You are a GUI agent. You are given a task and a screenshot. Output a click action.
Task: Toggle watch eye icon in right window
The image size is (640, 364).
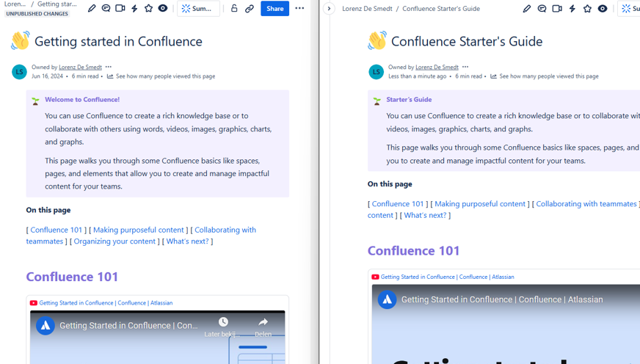[603, 9]
